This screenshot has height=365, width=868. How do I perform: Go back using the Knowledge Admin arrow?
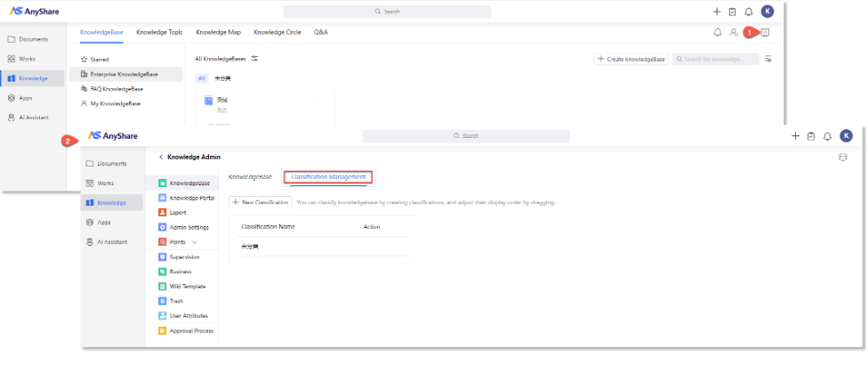click(x=161, y=157)
